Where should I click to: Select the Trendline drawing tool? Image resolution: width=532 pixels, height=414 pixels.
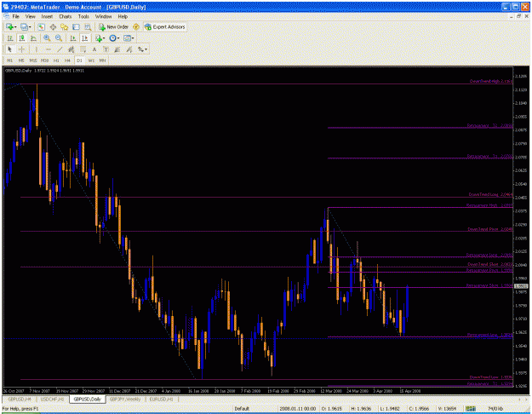(60, 49)
